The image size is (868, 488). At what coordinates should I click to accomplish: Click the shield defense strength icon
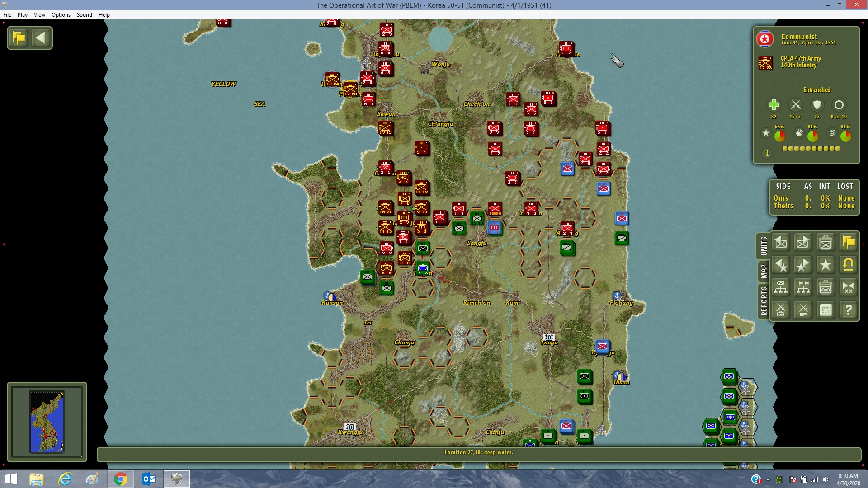[817, 105]
